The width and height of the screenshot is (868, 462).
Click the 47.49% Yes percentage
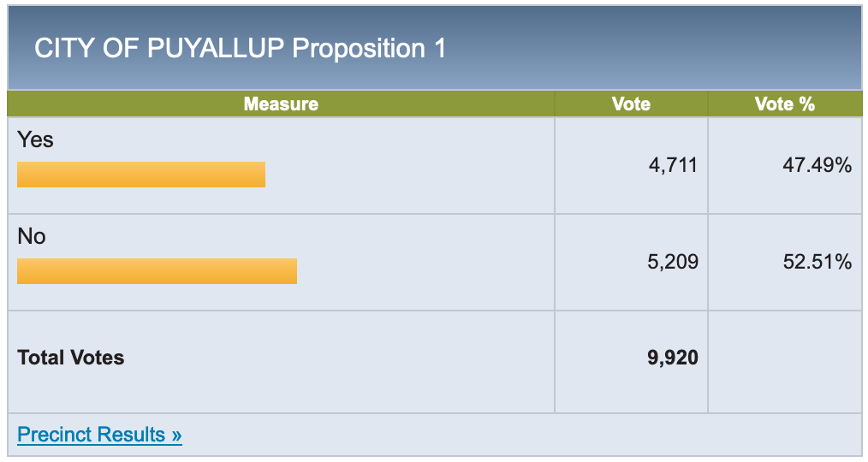[817, 166]
